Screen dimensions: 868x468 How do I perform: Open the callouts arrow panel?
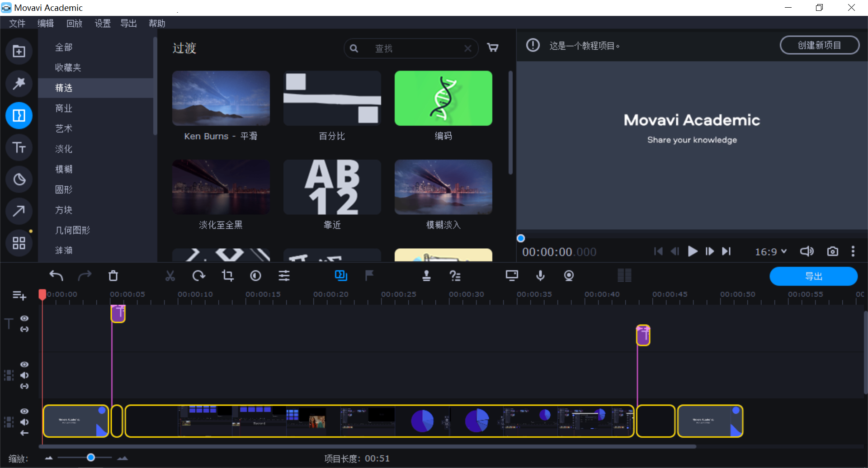point(19,211)
